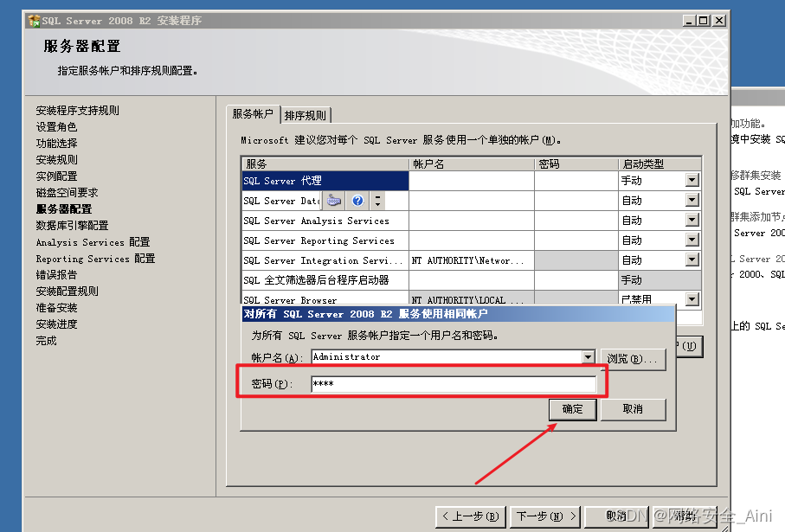The width and height of the screenshot is (785, 532).
Task: Click 设置角色 in the step list
Action: [x=56, y=126]
